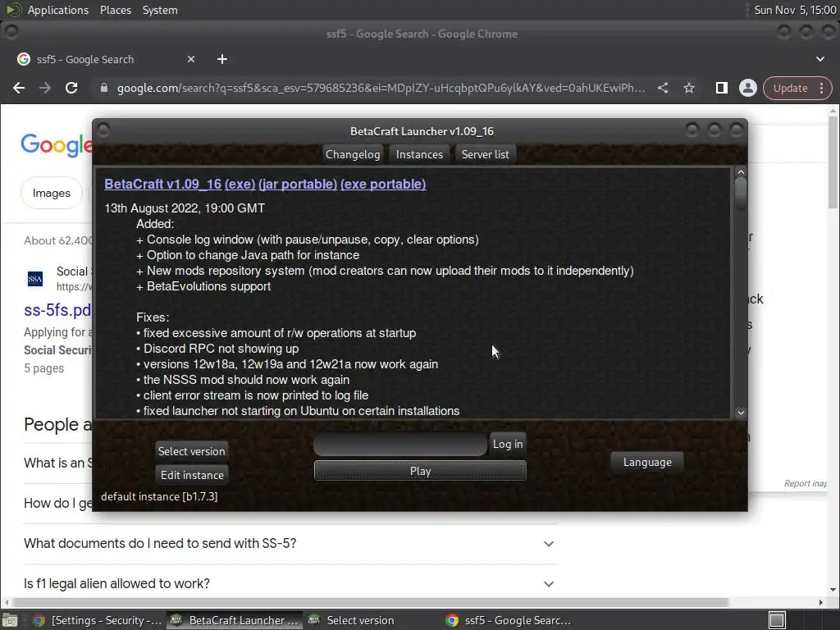Click BetaCraft window menu button at left
The width and height of the screenshot is (840, 630).
(x=104, y=130)
